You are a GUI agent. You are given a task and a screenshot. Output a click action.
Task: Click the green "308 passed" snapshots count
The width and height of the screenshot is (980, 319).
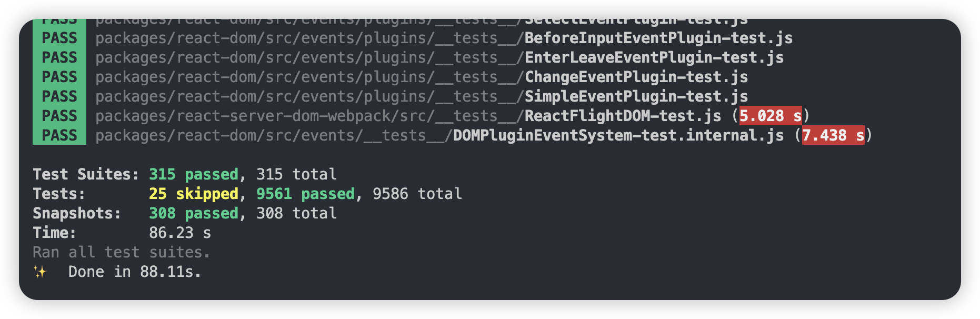click(x=193, y=214)
